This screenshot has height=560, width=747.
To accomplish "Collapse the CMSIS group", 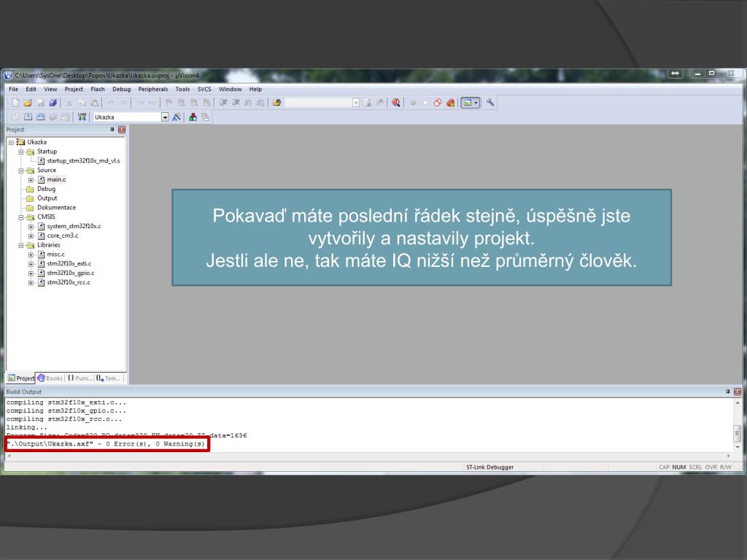I will coord(21,217).
